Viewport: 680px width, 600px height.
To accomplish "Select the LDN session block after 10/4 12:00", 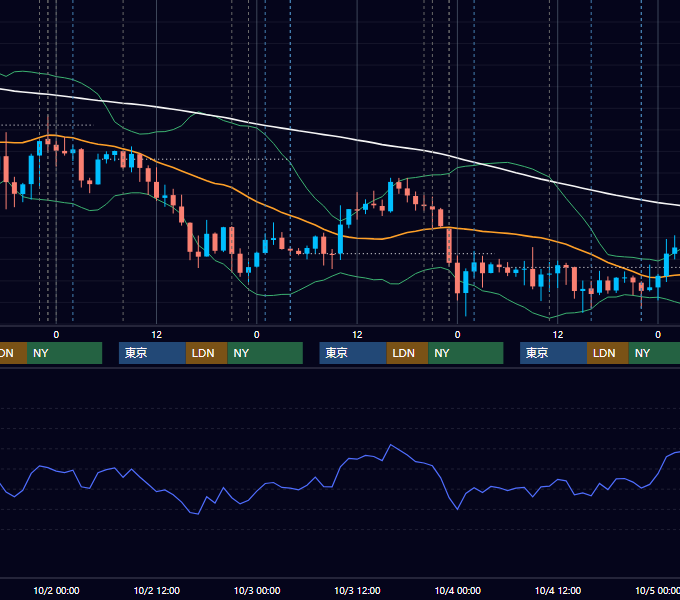I will click(x=608, y=353).
